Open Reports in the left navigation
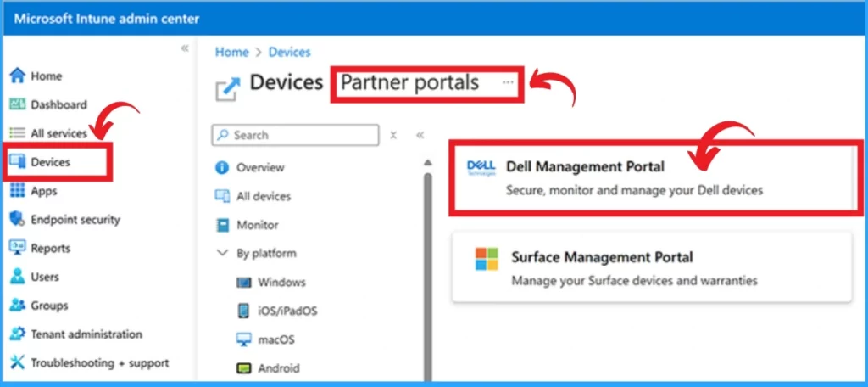Screen dimensions: 868x387 [50, 249]
